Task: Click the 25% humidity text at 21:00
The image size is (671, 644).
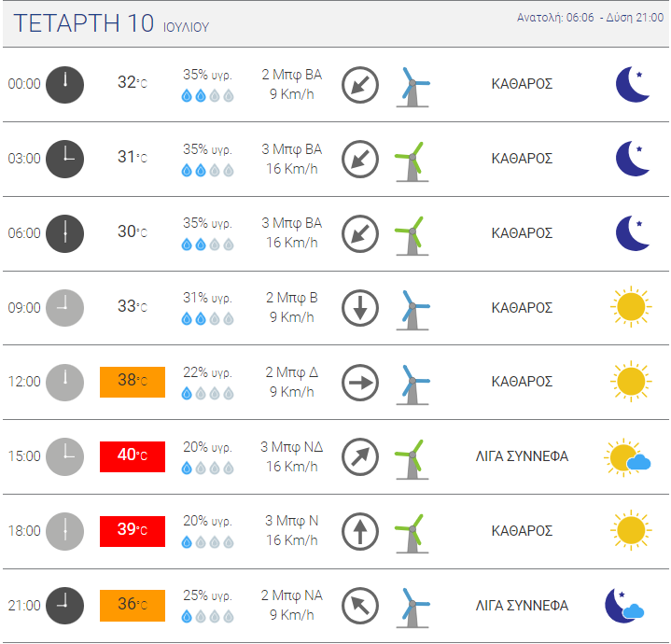Action: [207, 595]
